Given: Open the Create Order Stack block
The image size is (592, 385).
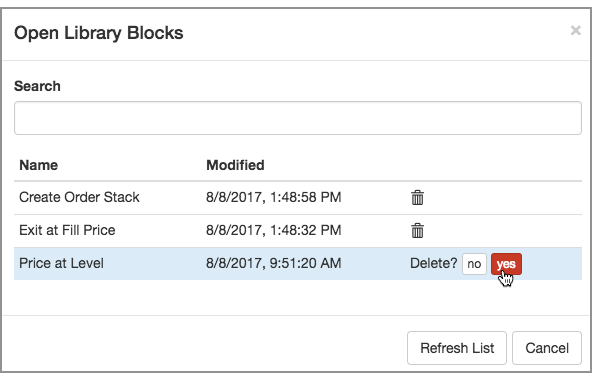Looking at the screenshot, I should coord(79,197).
